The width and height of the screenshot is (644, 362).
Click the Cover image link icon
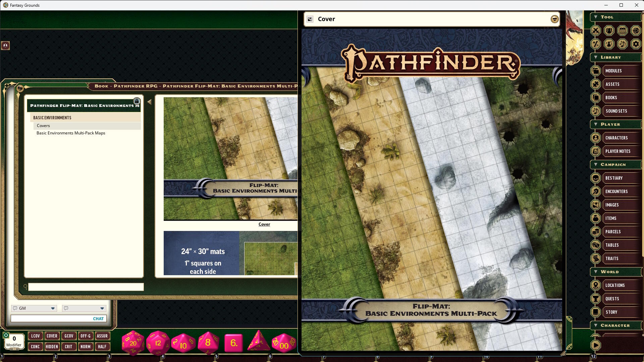(x=310, y=19)
